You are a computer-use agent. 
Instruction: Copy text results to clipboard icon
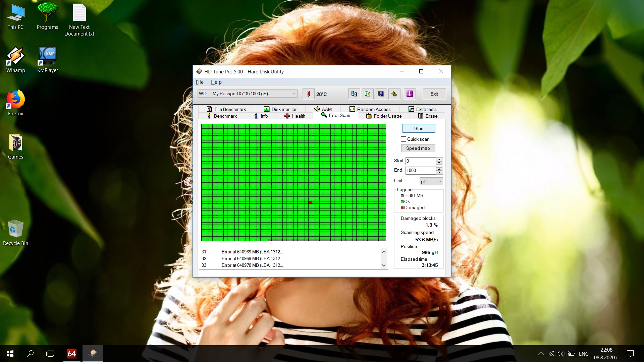[x=354, y=94]
